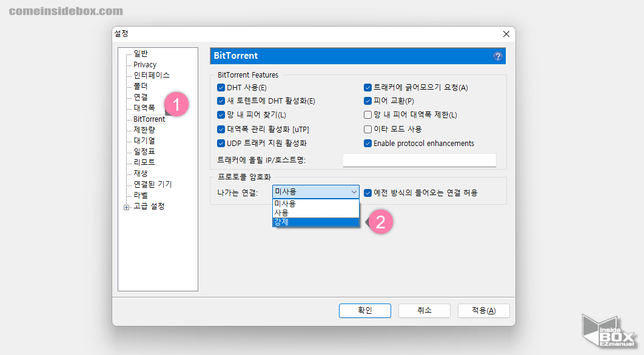Select 제한량 in the settings tree
This screenshot has width=644, height=355.
coord(144,130)
